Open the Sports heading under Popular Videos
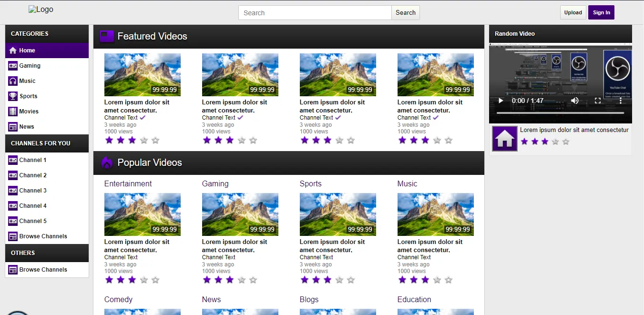 310,183
